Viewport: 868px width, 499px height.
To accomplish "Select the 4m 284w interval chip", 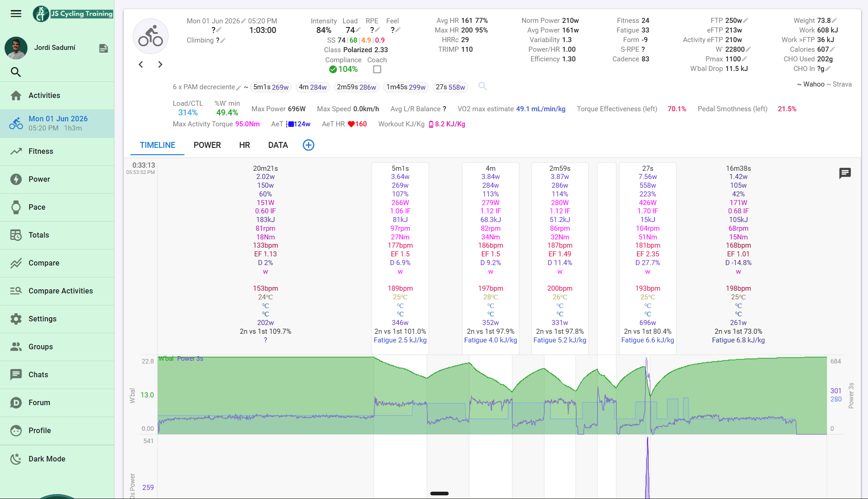I will click(313, 87).
